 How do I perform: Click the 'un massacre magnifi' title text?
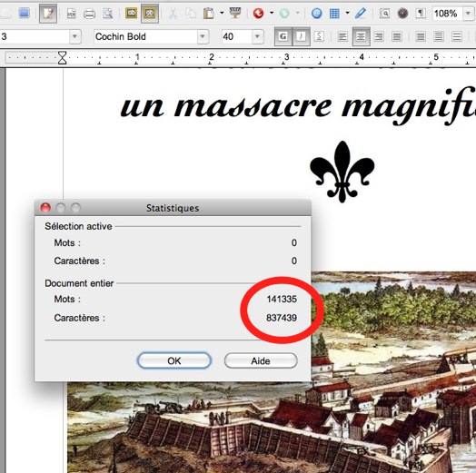298,106
